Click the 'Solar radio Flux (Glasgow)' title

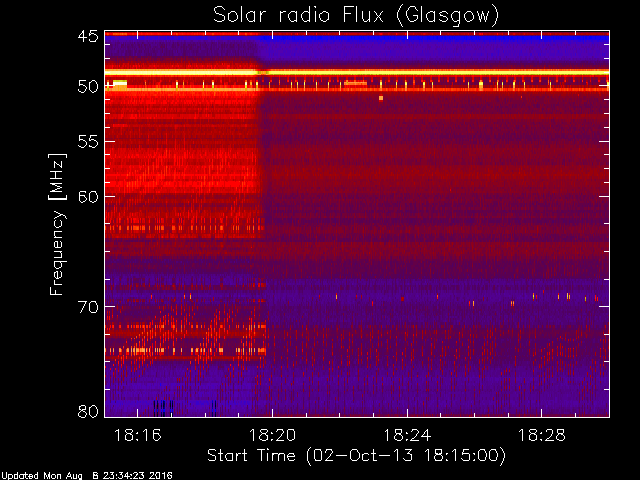tap(356, 16)
